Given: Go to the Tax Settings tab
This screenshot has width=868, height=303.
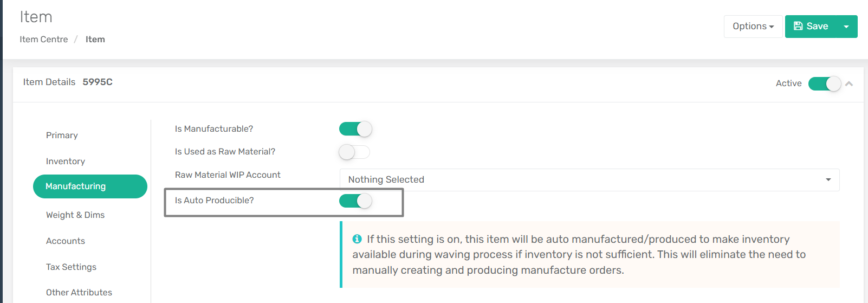Looking at the screenshot, I should pos(71,267).
